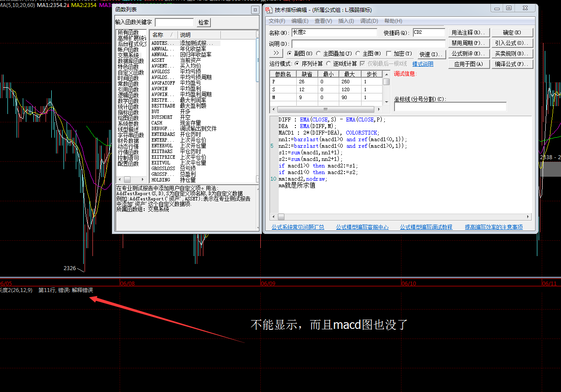Click the 编译公式 button
561x392 pixels.
512,64
